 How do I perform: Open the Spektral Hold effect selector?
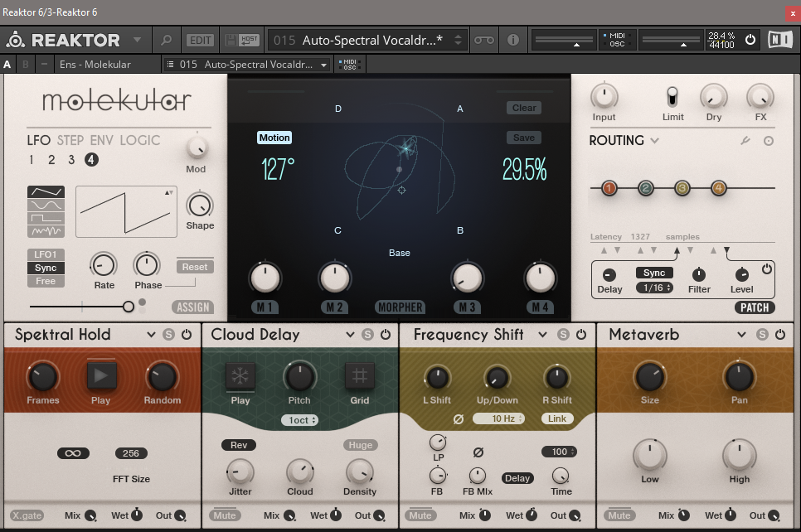(151, 335)
